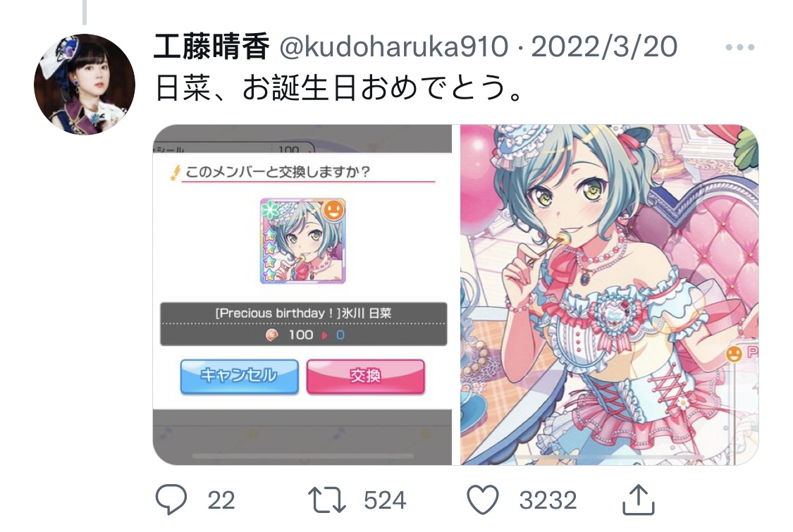Image resolution: width=793 pixels, height=532 pixels.
Task: Click the blue キャンセル button
Action: tap(239, 376)
